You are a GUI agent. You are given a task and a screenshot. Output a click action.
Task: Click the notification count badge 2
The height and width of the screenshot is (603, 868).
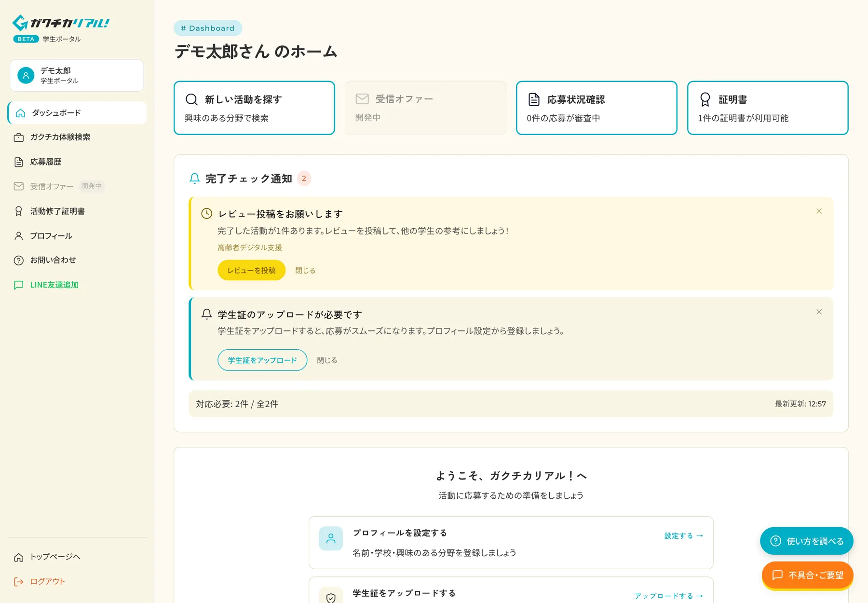coord(304,178)
